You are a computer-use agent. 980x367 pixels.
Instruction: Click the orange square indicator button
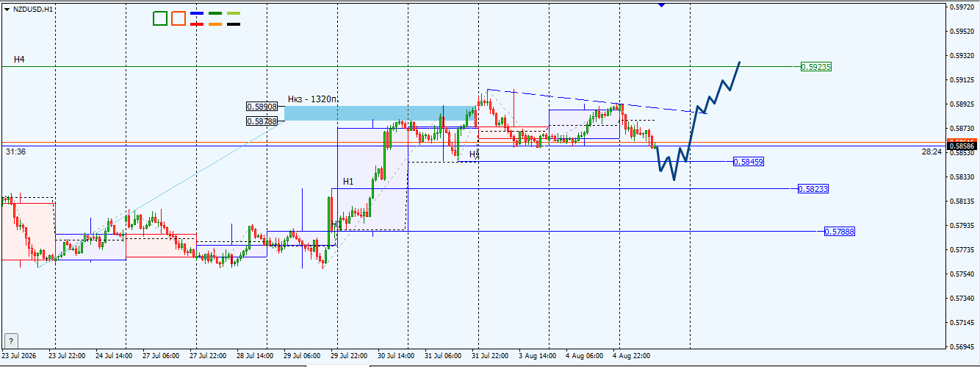click(178, 18)
